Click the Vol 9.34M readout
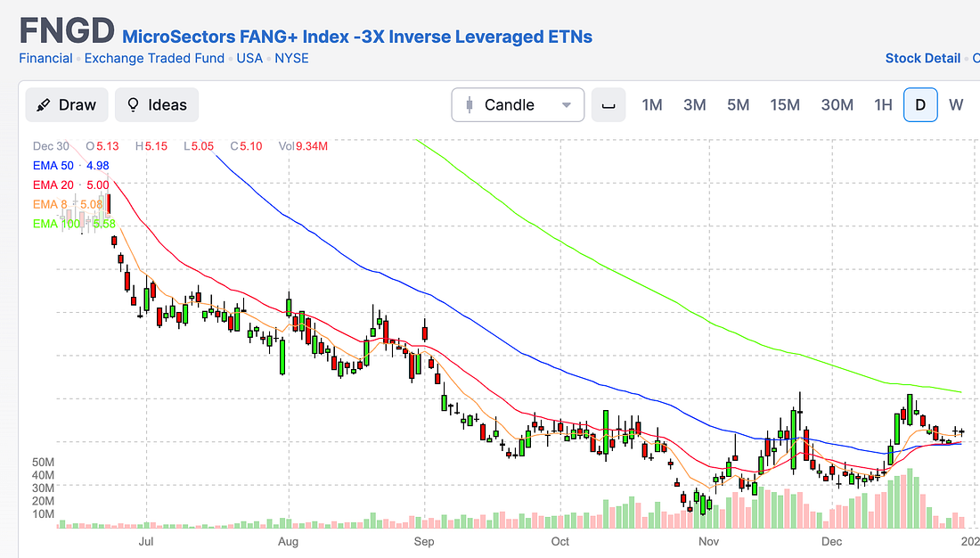This screenshot has width=980, height=558. (303, 146)
